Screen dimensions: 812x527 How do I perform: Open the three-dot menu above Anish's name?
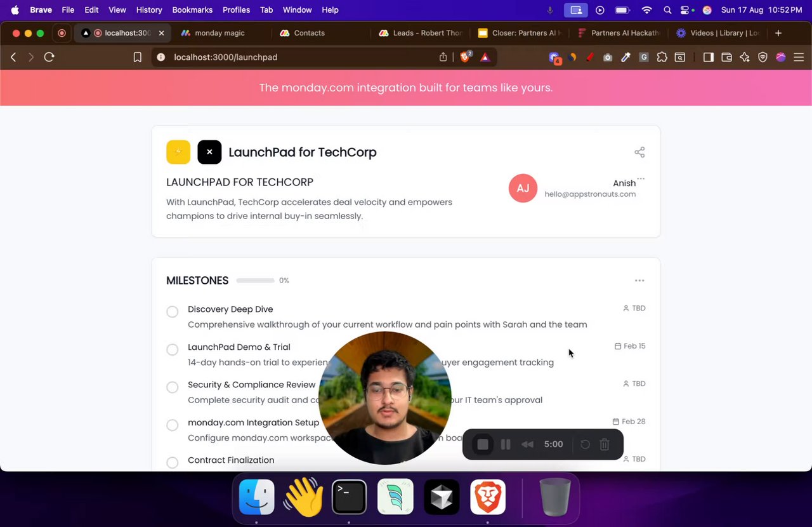coord(641,179)
